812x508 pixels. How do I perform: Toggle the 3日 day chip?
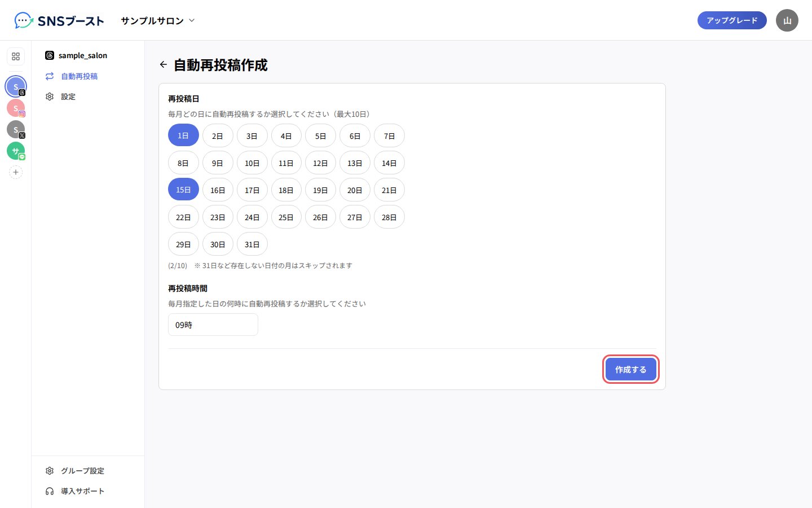click(x=252, y=135)
